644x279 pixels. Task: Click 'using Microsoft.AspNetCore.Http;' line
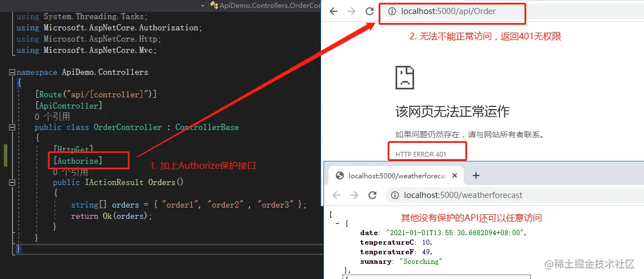[88, 39]
